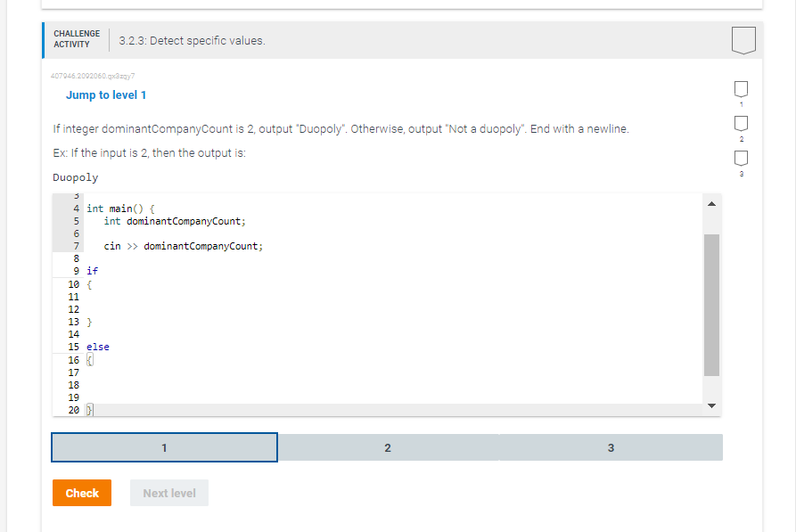796x532 pixels.
Task: Select level tab 1
Action: click(x=165, y=447)
